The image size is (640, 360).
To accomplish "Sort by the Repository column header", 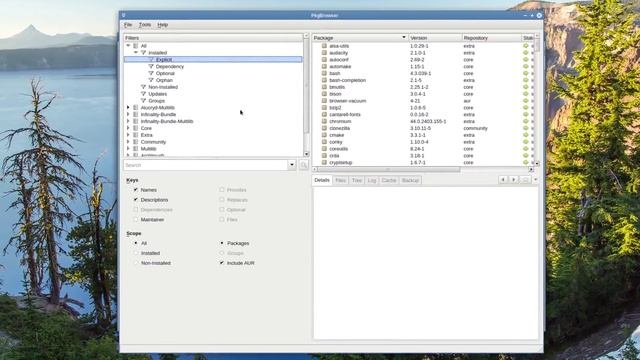I will tap(491, 38).
